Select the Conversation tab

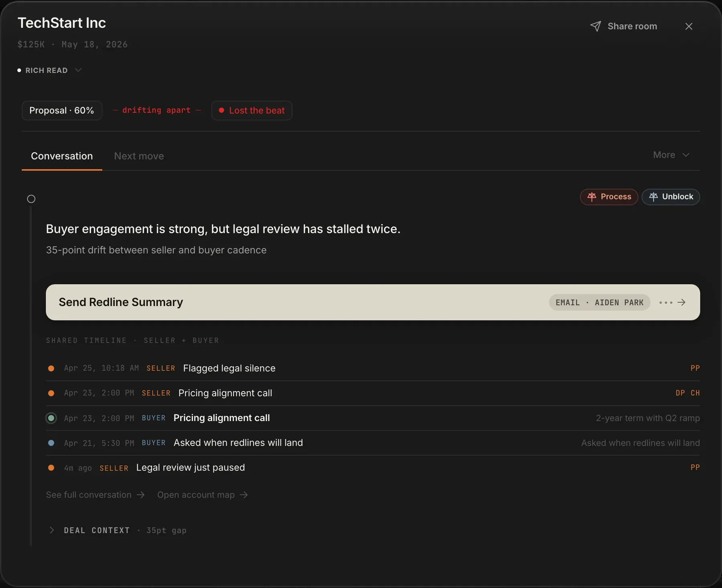(x=62, y=156)
